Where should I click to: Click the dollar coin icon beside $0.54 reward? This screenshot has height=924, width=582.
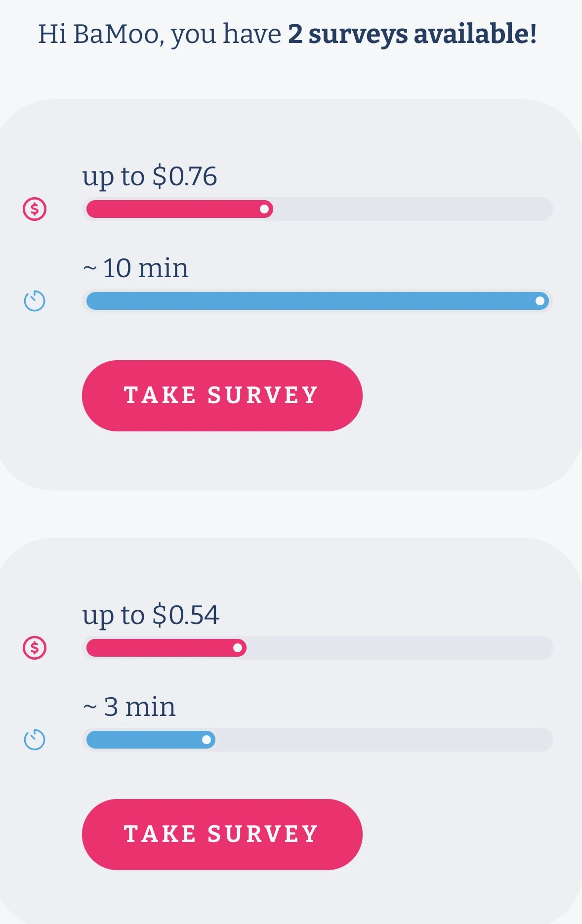click(x=35, y=648)
